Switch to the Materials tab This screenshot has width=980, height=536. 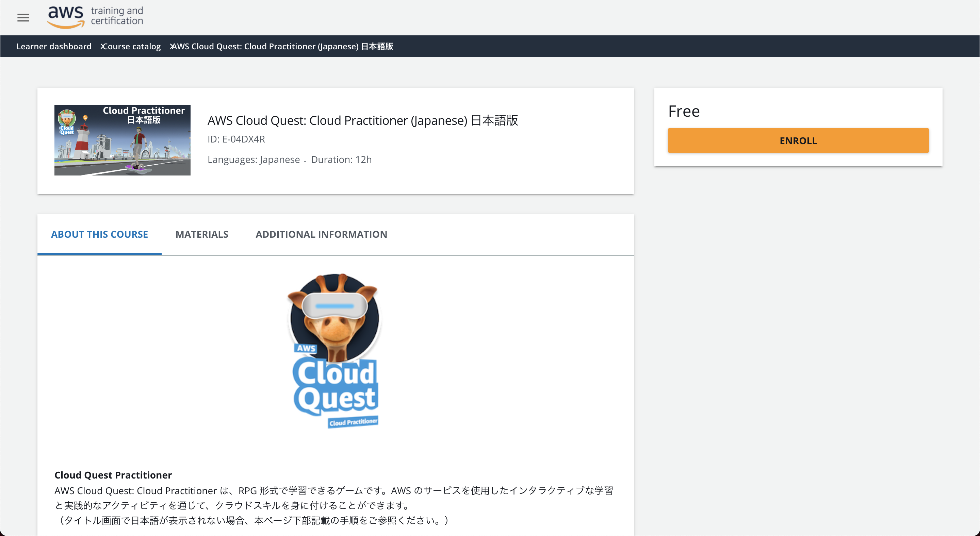(x=202, y=234)
